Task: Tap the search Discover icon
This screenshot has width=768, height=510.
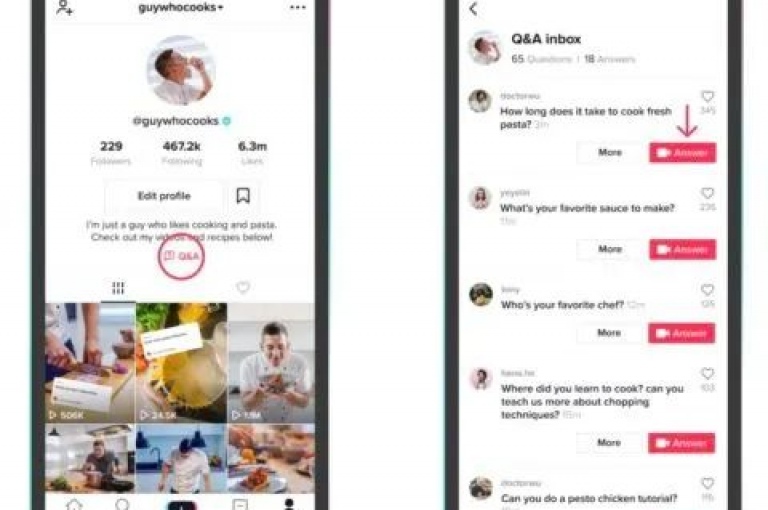Action: pos(122,504)
